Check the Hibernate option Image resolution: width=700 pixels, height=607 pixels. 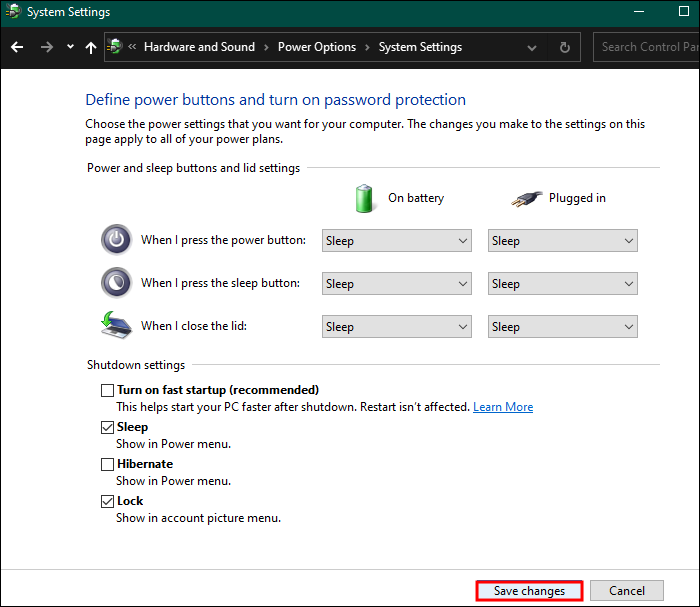[108, 464]
